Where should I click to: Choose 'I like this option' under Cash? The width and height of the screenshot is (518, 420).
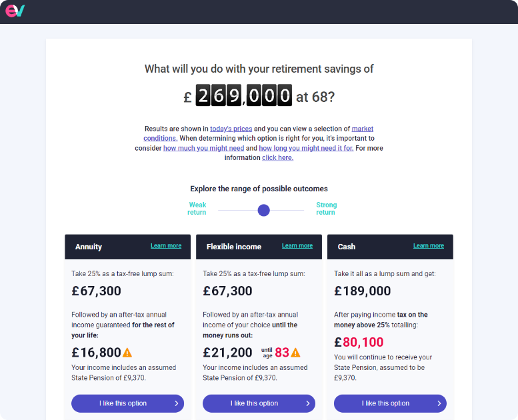[x=390, y=403]
